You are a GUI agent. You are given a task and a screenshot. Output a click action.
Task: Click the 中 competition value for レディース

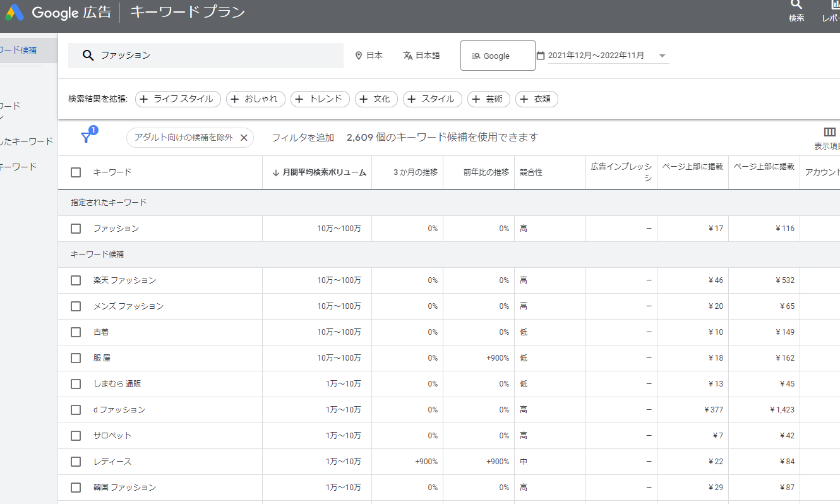(x=524, y=462)
